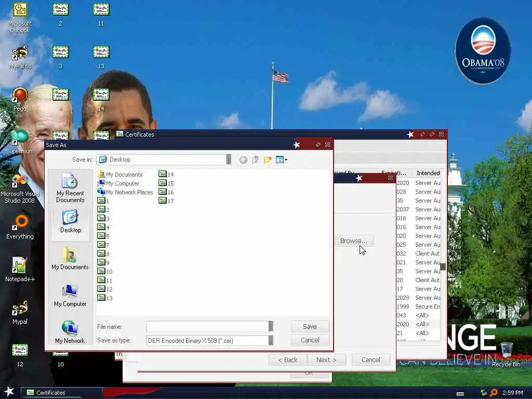Viewport: 532px width, 399px height.
Task: Select desktop certificate icon named 2
Action: 60,15
